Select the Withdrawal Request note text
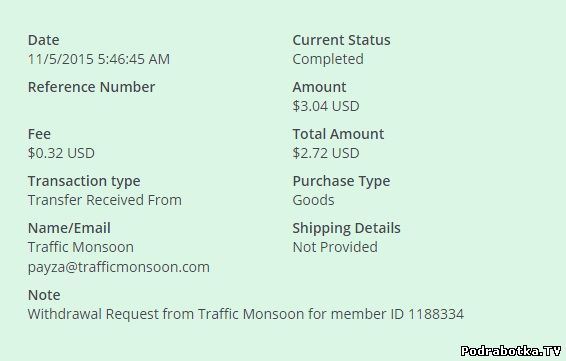 point(246,314)
